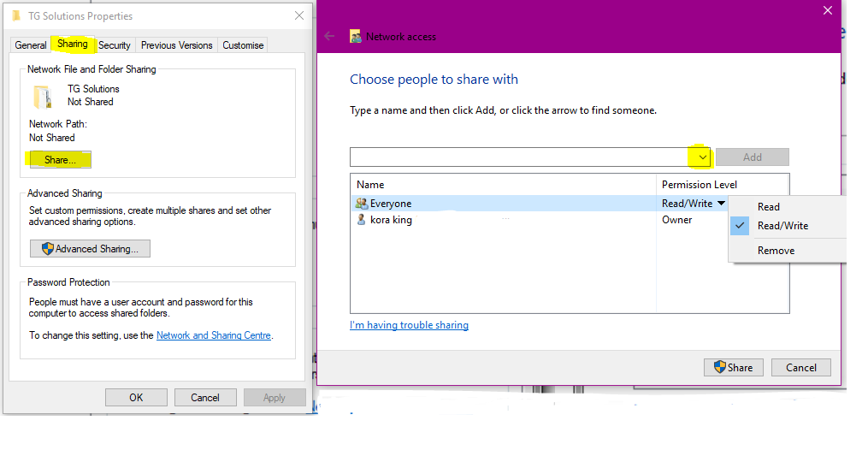This screenshot has width=868, height=450.
Task: Open the Network and Sharing Centre link
Action: click(x=214, y=335)
